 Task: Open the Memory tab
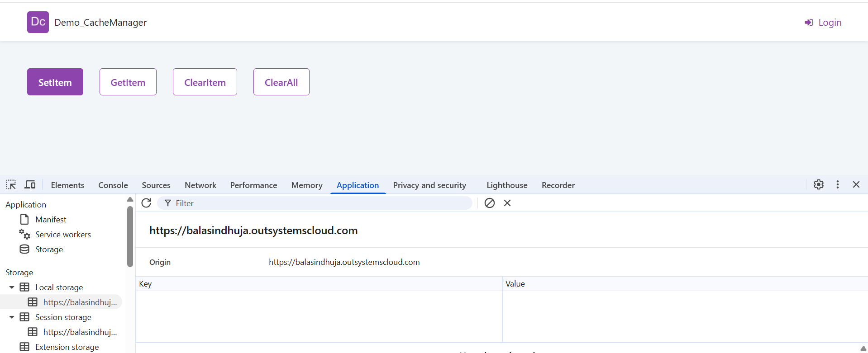(x=307, y=185)
